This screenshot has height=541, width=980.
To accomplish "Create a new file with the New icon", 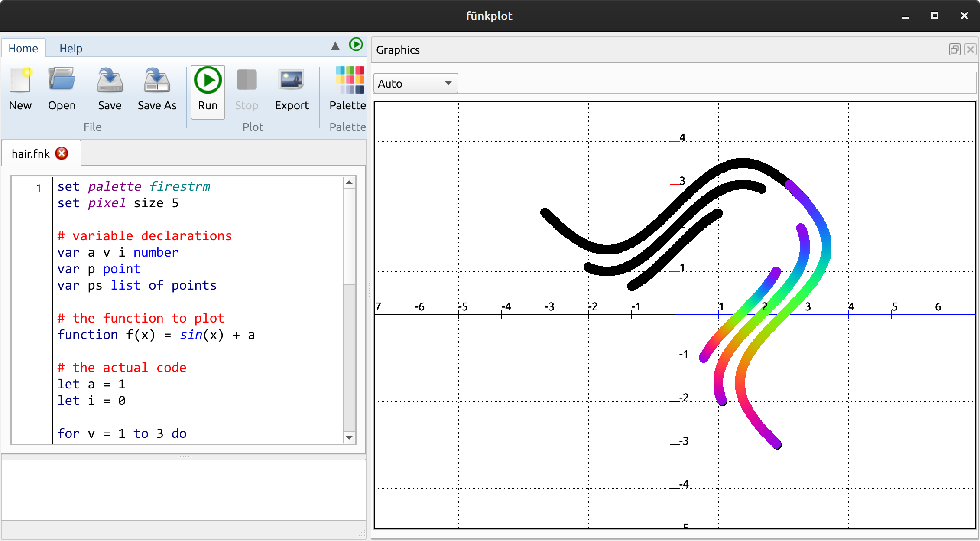I will [20, 87].
